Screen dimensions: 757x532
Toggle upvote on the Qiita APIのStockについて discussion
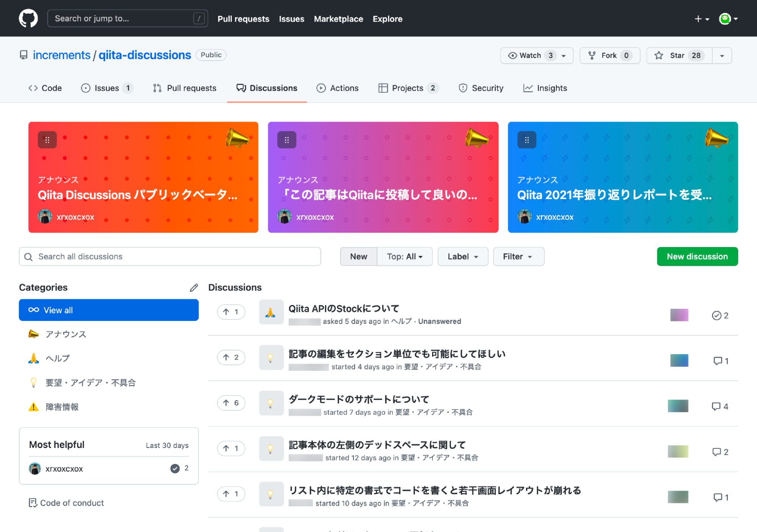pos(231,312)
